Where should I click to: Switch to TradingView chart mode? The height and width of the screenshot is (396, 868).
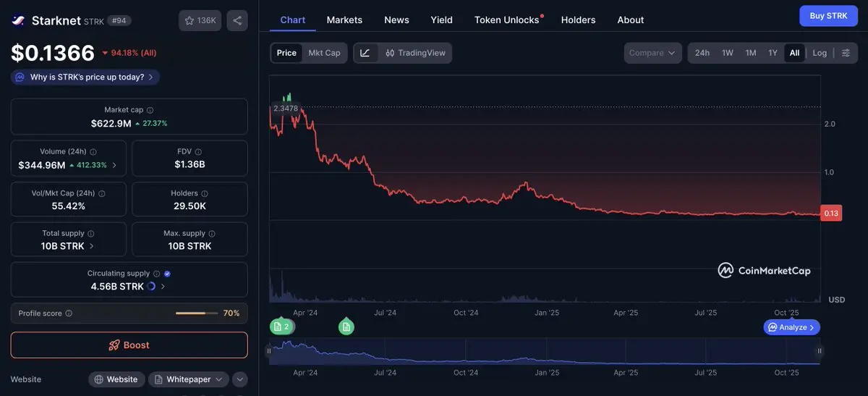[415, 53]
